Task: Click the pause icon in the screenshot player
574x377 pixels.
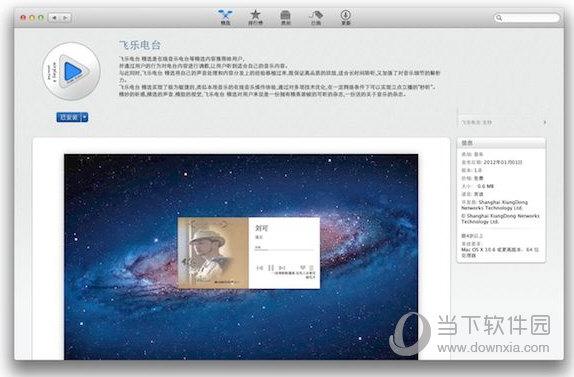Action: tap(271, 268)
